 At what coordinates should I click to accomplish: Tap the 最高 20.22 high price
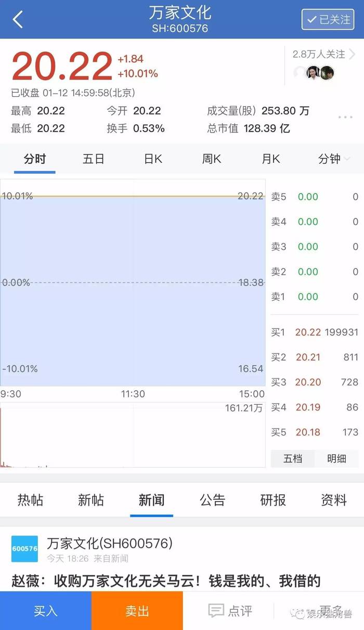(38, 111)
